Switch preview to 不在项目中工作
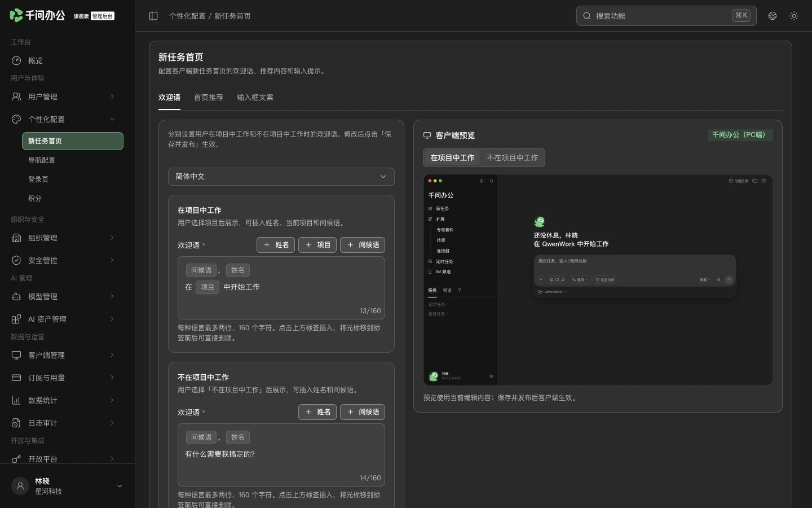812x508 pixels. (512, 157)
